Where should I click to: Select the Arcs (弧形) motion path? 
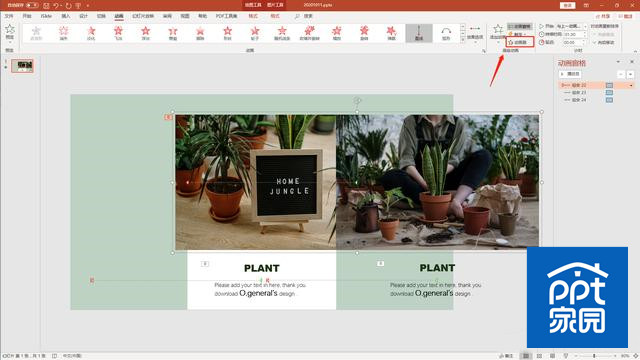click(x=446, y=33)
